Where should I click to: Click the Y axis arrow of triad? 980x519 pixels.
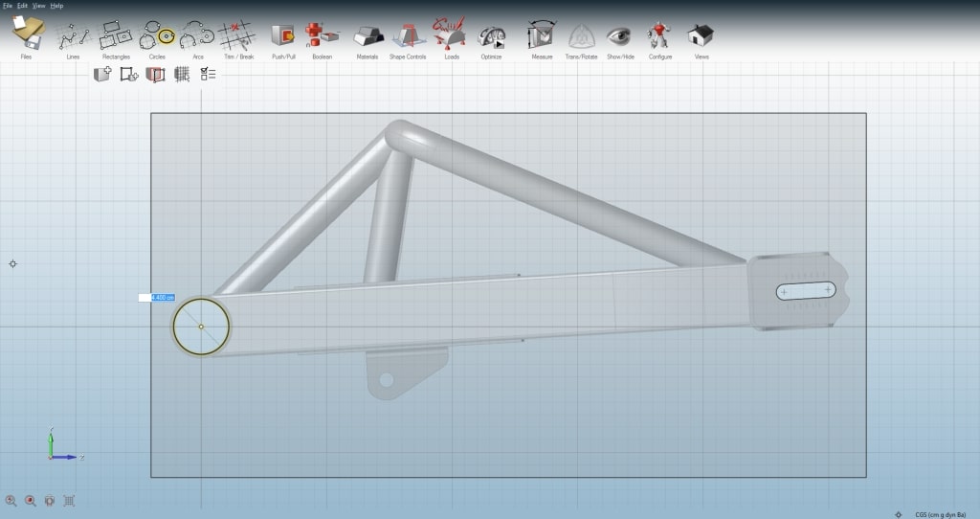coord(51,442)
